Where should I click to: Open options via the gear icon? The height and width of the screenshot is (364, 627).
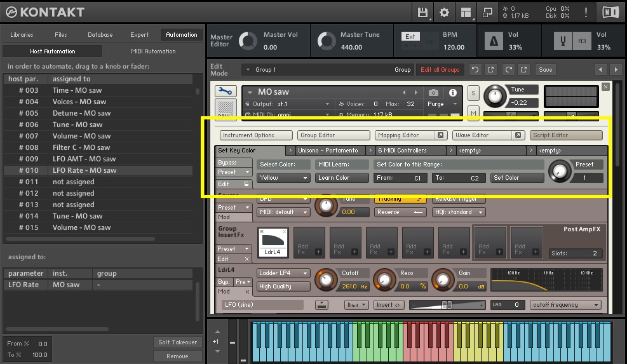[x=444, y=13]
